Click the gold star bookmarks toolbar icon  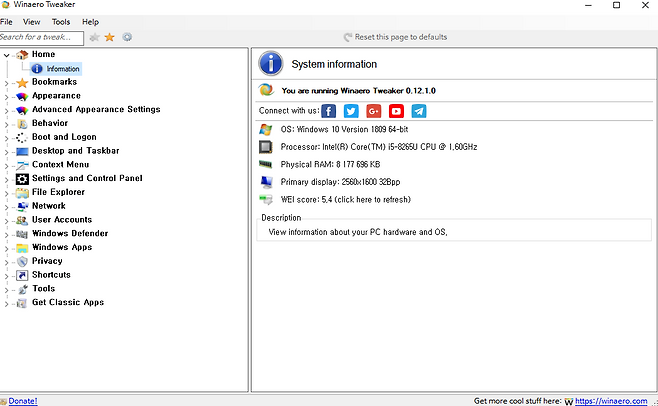tap(110, 37)
